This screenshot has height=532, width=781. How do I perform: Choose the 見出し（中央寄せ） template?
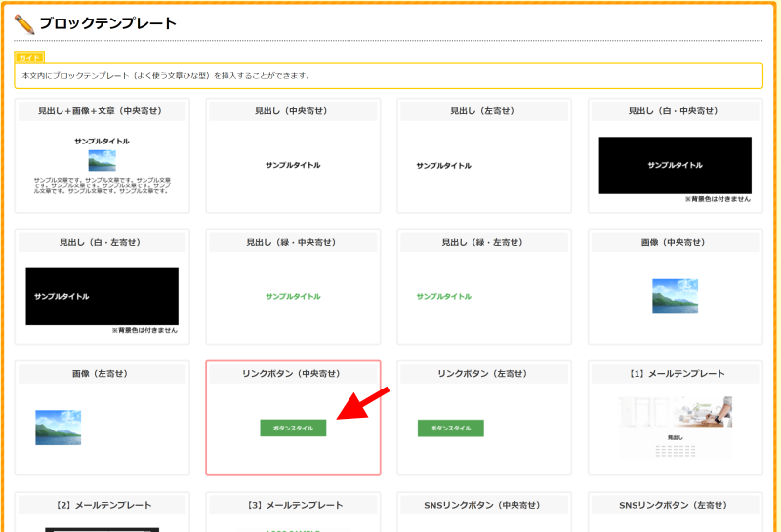click(x=293, y=155)
